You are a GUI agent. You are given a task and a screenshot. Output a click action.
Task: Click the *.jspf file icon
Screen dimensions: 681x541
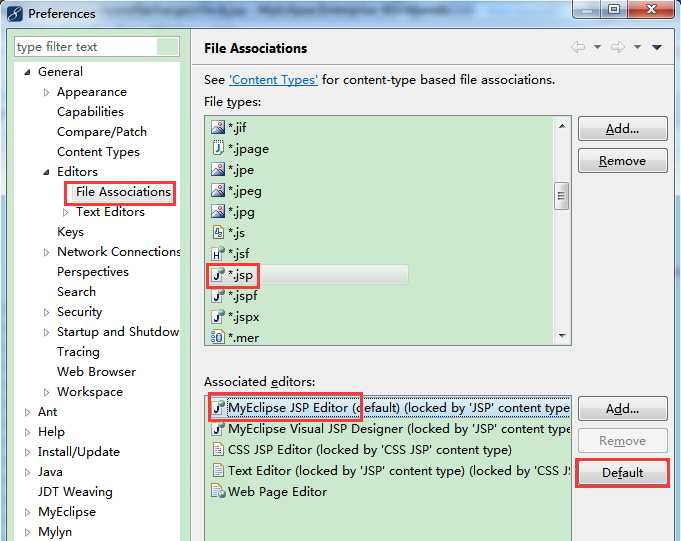coord(218,296)
